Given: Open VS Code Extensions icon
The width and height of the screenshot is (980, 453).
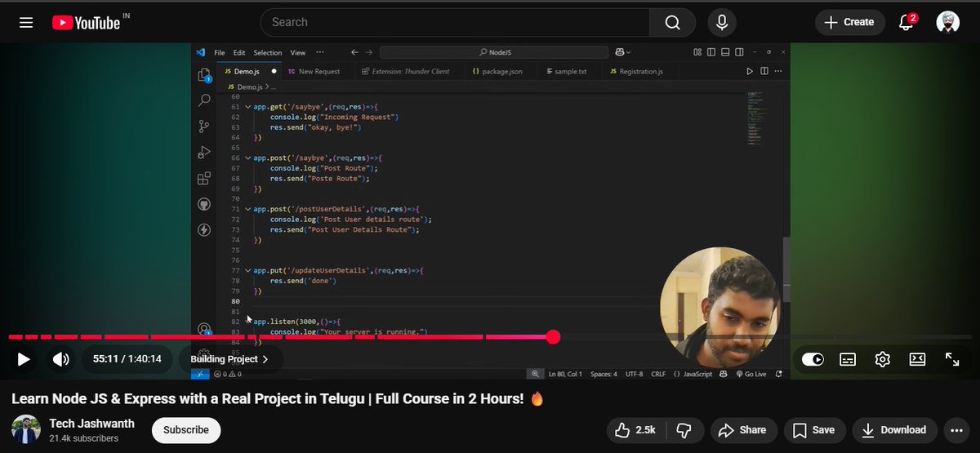Looking at the screenshot, I should click(x=204, y=178).
